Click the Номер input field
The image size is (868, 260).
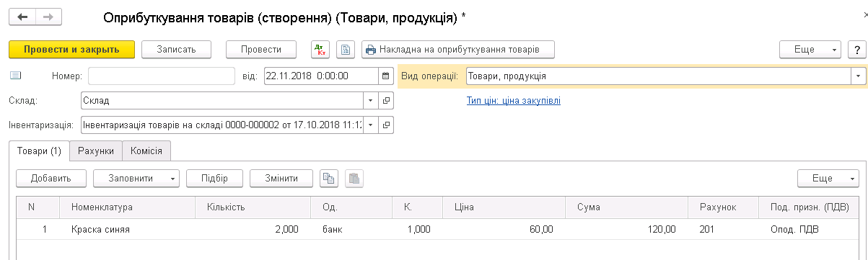tap(162, 76)
